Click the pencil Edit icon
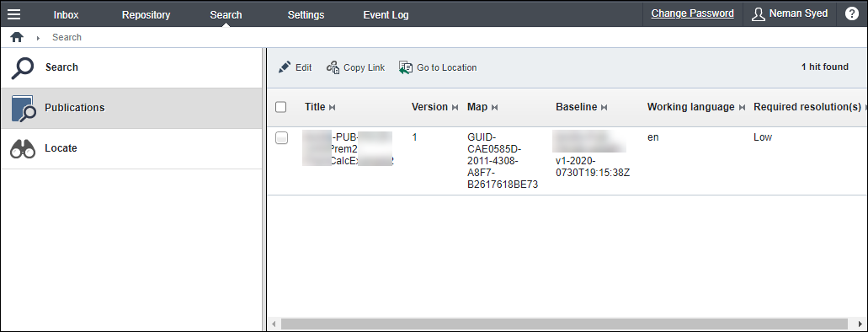 [x=285, y=67]
